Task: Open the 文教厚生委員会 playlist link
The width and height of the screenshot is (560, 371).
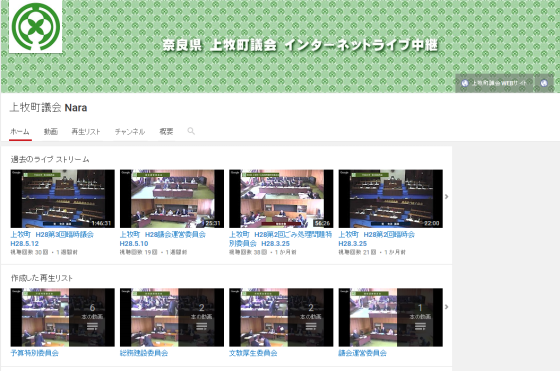Action: 253,353
